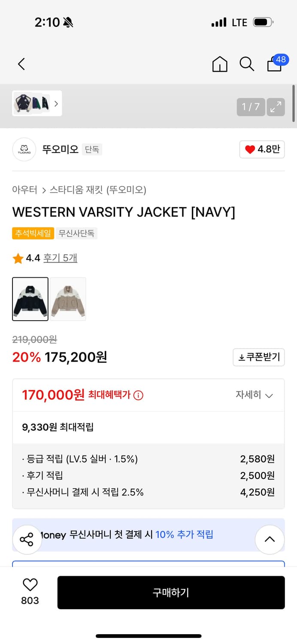Open shopping bag with 48 items

click(275, 64)
